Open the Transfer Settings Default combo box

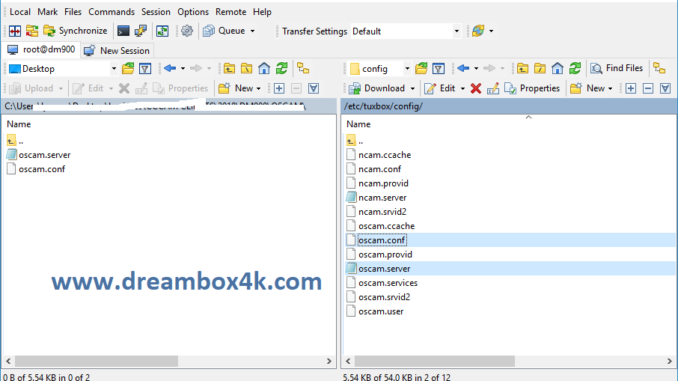click(406, 31)
